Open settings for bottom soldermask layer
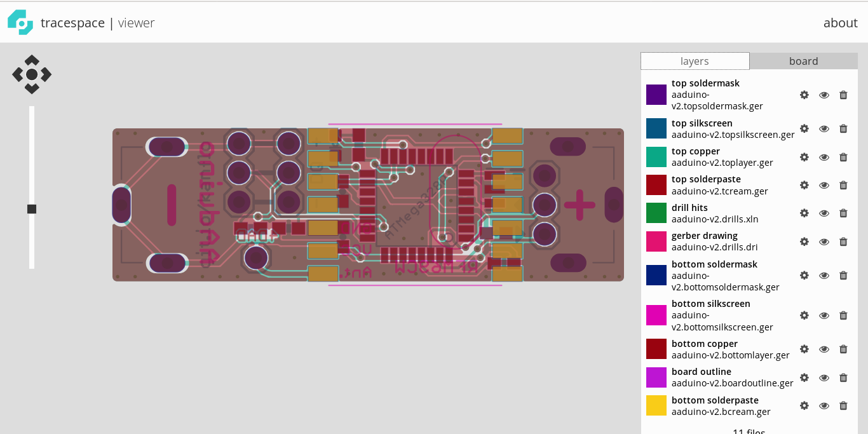Screen dimensions: 868x434 804,275
